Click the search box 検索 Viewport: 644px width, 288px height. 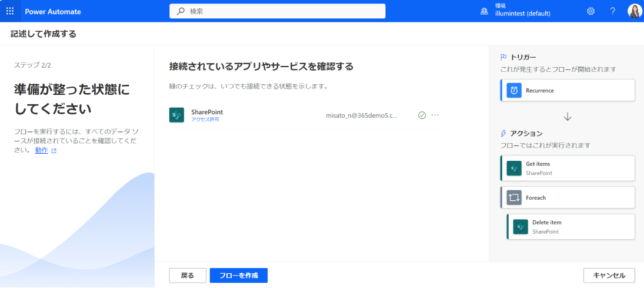tap(277, 11)
